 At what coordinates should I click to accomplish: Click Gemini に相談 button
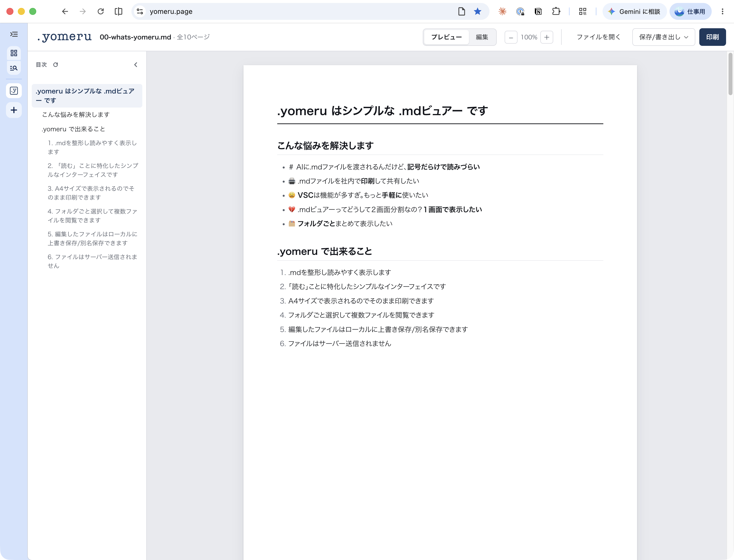(x=634, y=11)
